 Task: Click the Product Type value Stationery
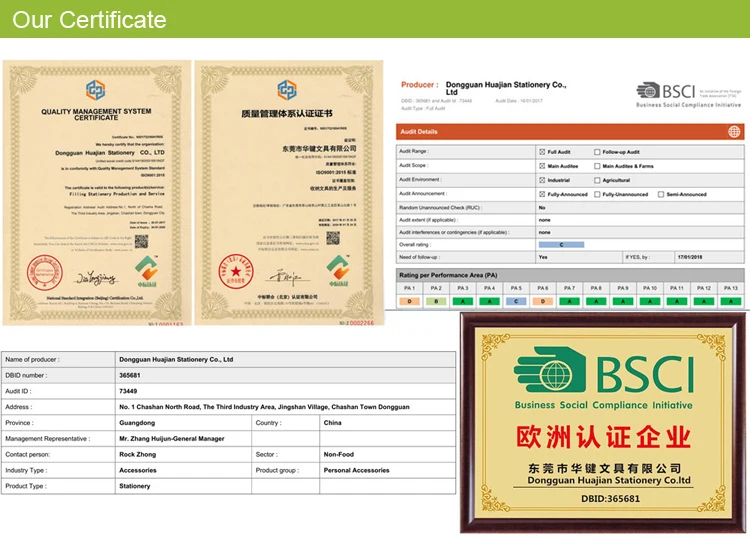coord(135,486)
